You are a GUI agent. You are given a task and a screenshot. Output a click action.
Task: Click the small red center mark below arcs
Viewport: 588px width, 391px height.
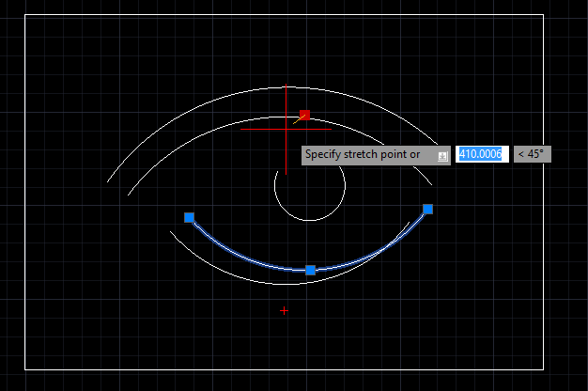pyautogui.click(x=284, y=311)
